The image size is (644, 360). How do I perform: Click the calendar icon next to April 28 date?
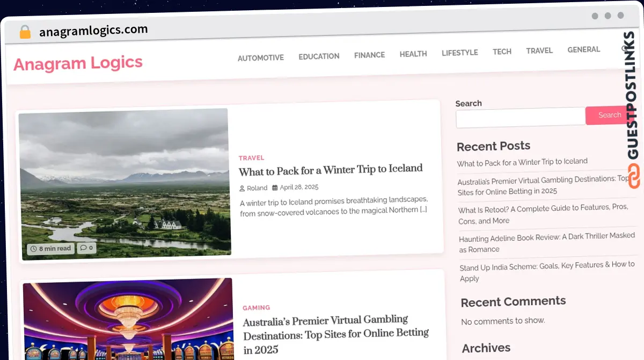click(x=274, y=187)
